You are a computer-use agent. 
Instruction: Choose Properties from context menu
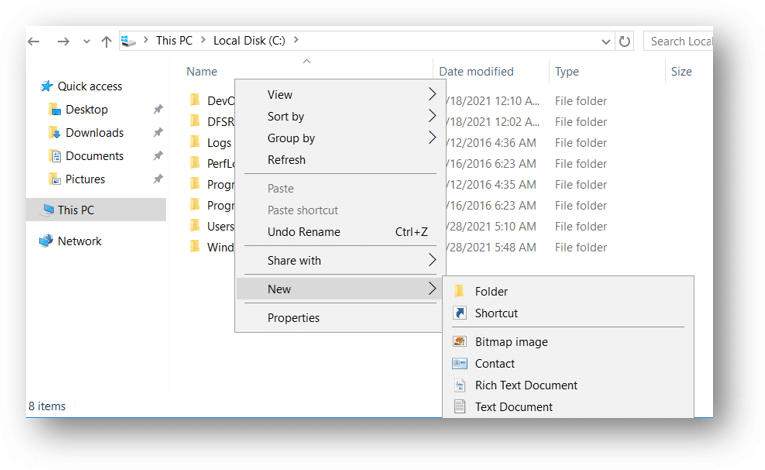(339, 318)
